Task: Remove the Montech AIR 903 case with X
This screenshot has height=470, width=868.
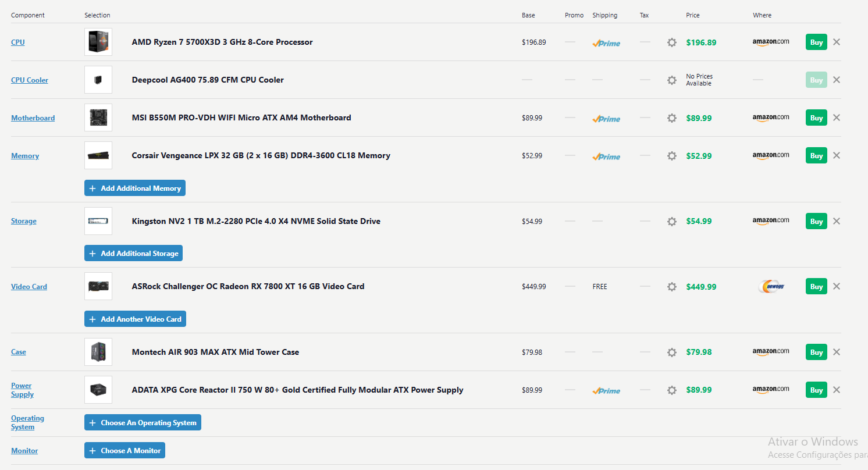Action: (x=837, y=352)
